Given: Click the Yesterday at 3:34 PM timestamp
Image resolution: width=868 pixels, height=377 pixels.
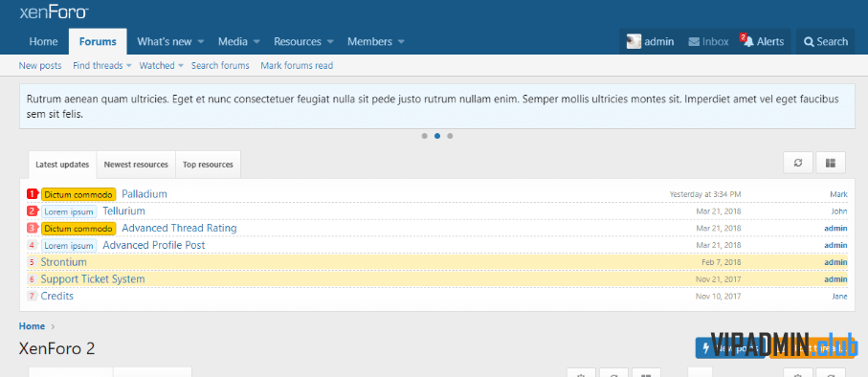Looking at the screenshot, I should tap(705, 194).
